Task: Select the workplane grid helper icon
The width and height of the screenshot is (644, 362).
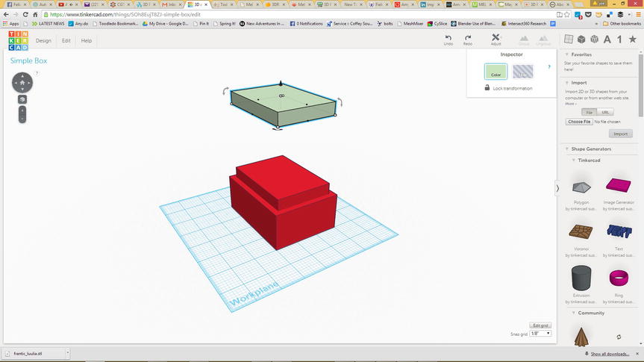Action: pos(569,39)
